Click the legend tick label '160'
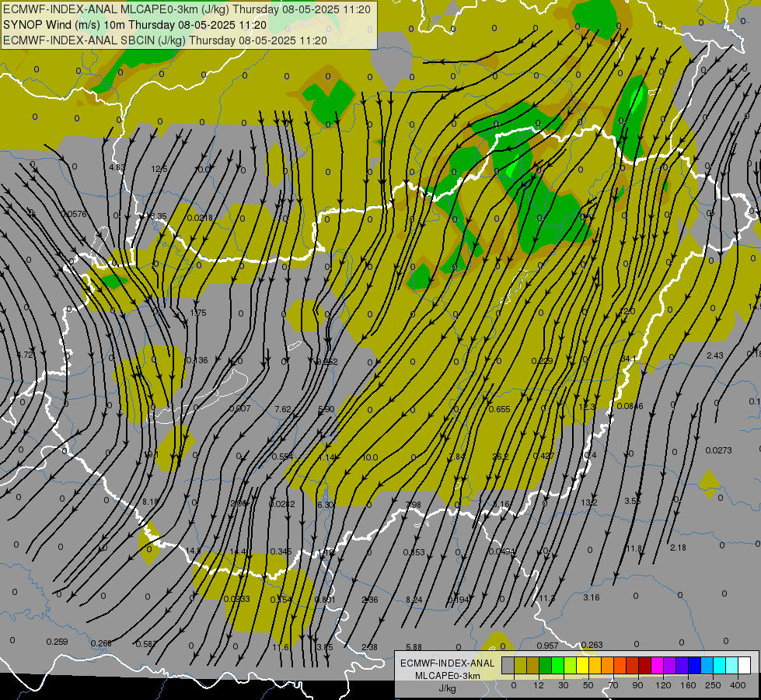The width and height of the screenshot is (761, 700). click(x=688, y=685)
